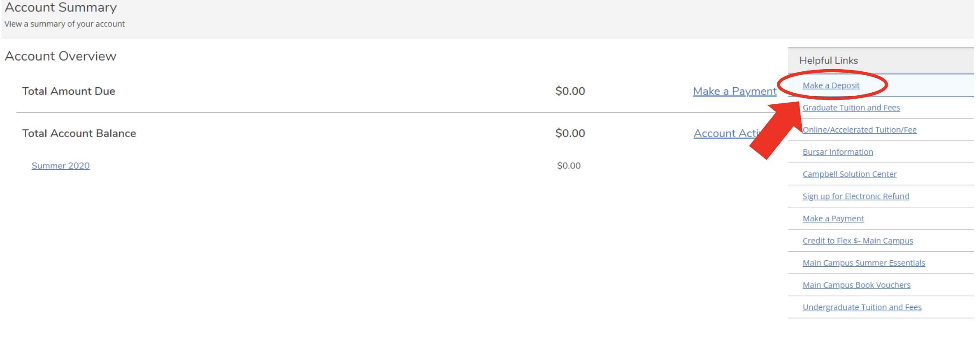This screenshot has height=353, width=980.
Task: Click the Total Amount Due label
Action: (x=68, y=91)
